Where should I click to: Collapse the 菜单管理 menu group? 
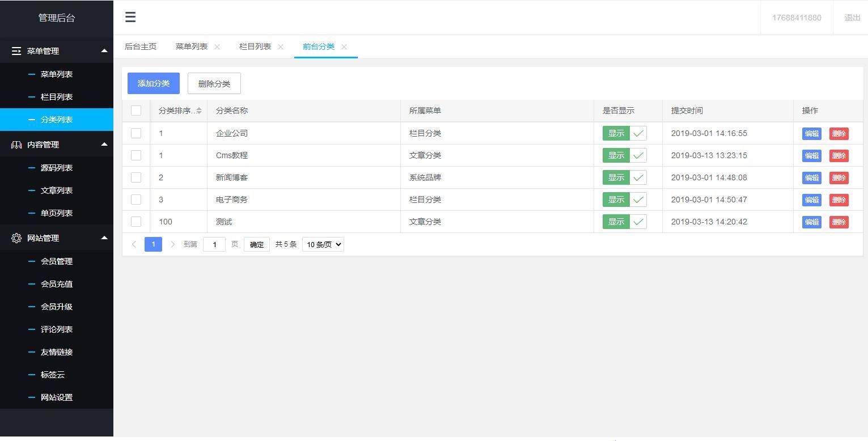click(x=104, y=51)
